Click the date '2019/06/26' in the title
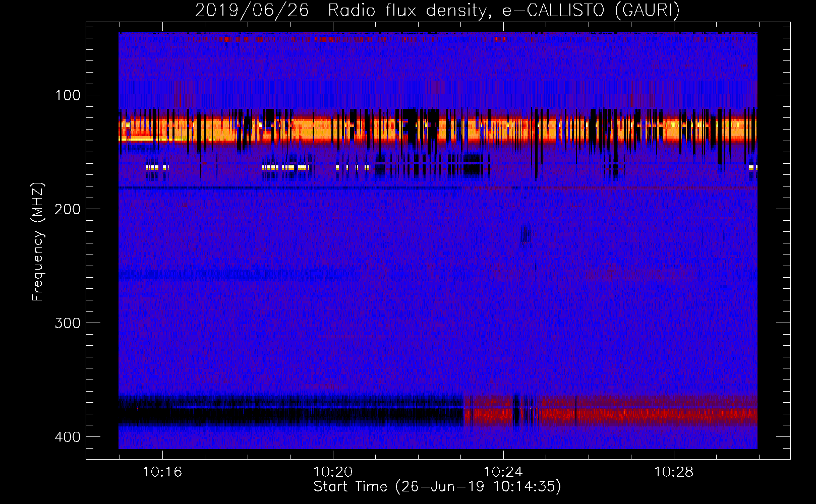816x504 pixels. click(x=252, y=10)
